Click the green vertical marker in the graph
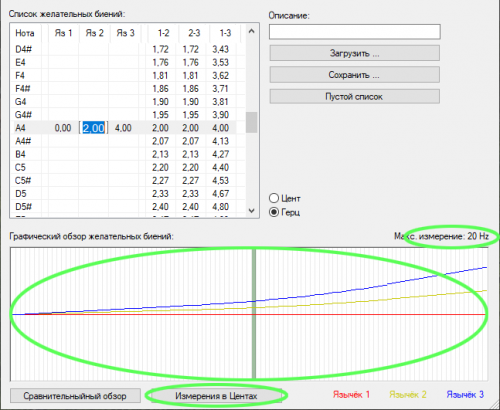The width and height of the screenshot is (500, 410). pyautogui.click(x=254, y=313)
